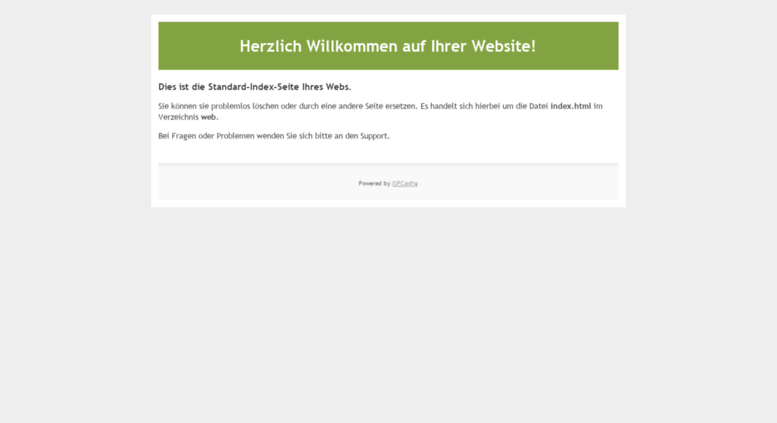The height and width of the screenshot is (423, 777).
Task: Select the subheading "Dies ist die Standard-Index-Seite Ihres Webs."
Action: (255, 87)
